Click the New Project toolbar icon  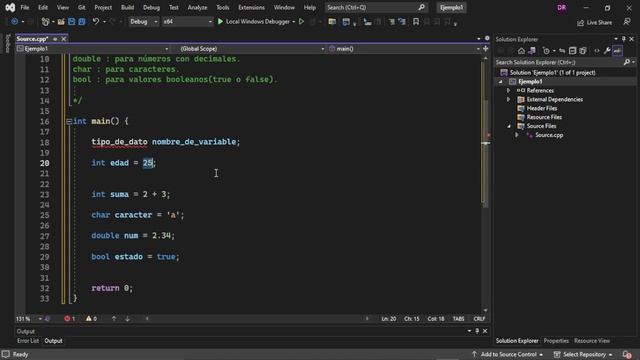(45, 22)
